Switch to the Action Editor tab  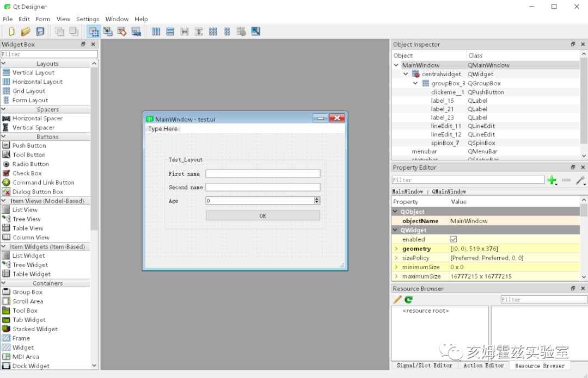point(484,365)
